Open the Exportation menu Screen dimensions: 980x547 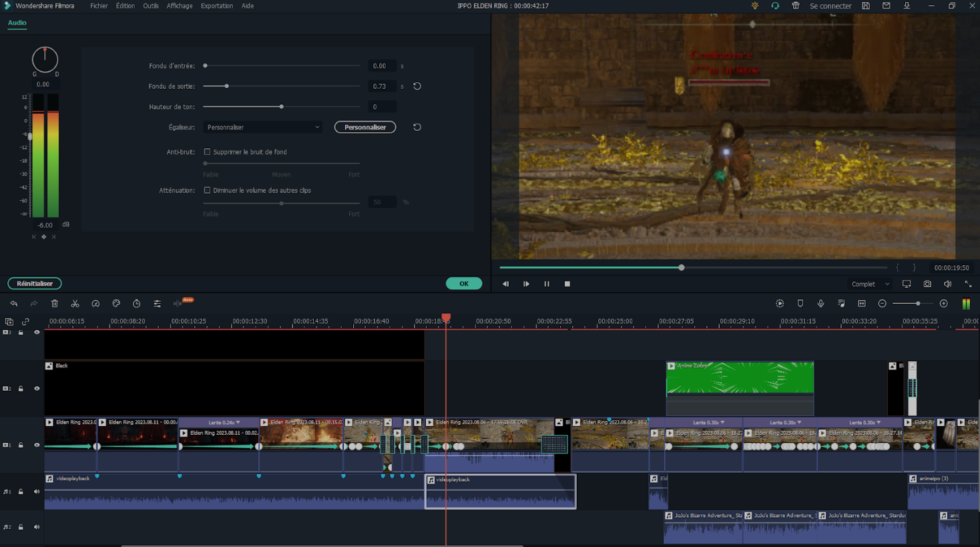[x=217, y=5]
